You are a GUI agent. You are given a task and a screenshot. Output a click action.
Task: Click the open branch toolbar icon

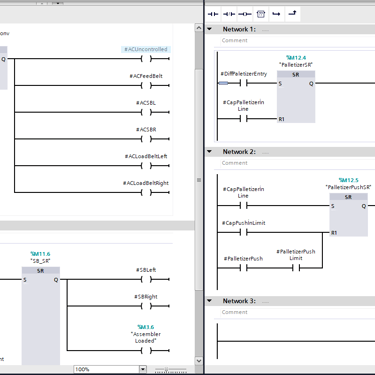(276, 14)
